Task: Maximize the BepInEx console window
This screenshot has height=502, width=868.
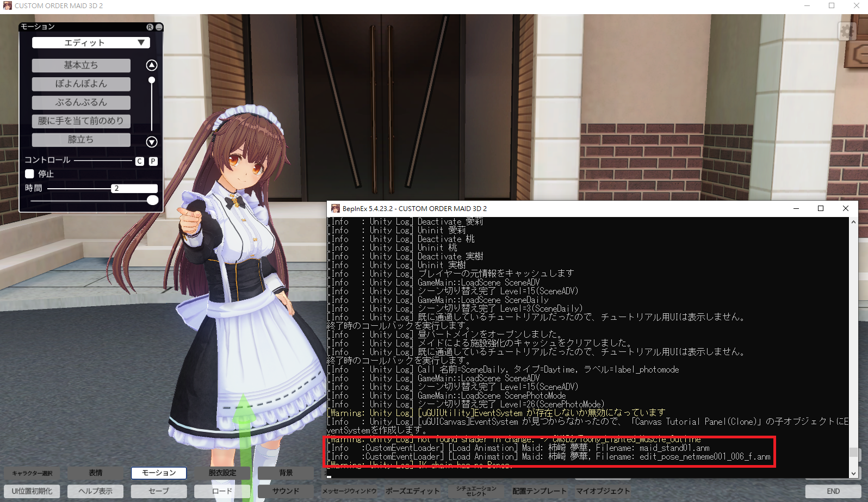Action: coord(821,208)
